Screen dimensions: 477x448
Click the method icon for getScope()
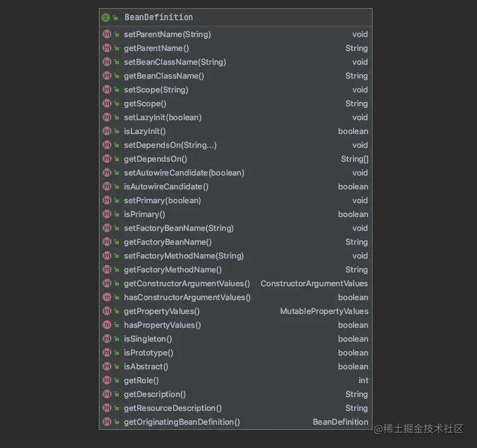[x=107, y=103]
